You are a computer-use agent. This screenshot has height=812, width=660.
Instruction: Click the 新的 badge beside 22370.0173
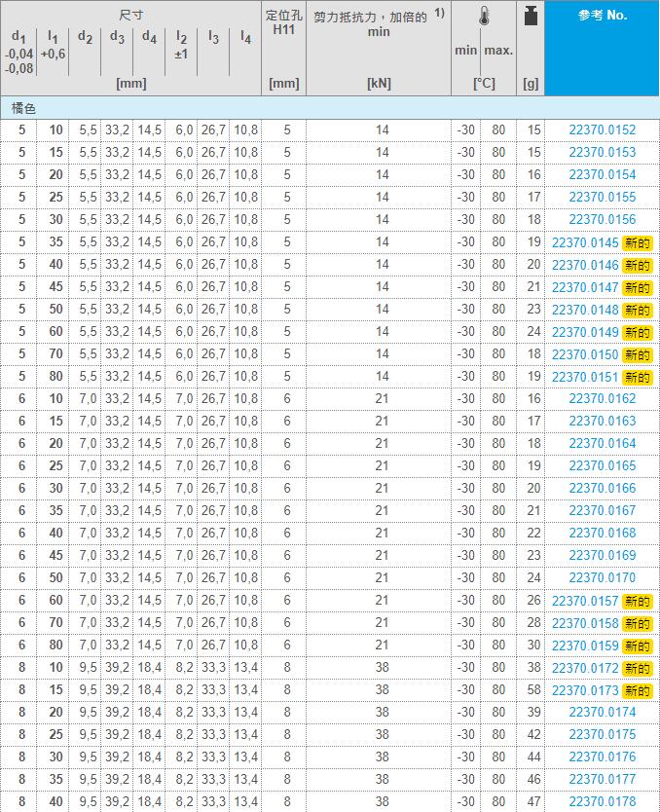637,690
